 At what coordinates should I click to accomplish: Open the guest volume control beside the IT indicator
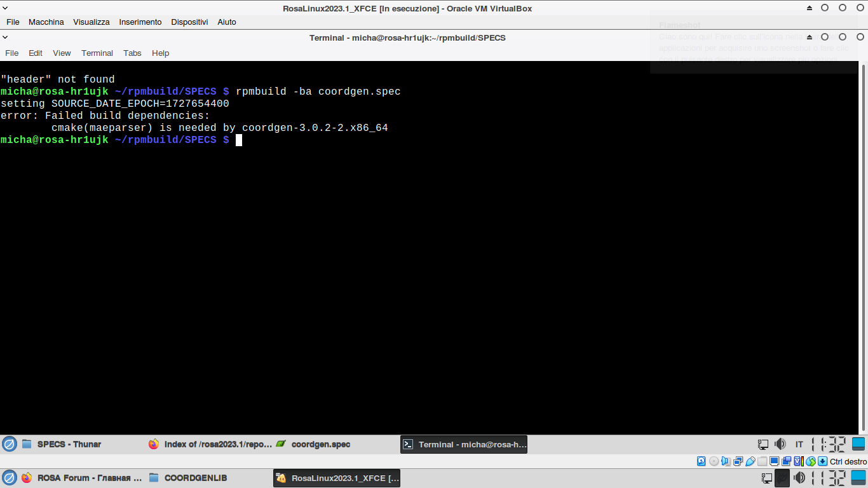pos(780,444)
